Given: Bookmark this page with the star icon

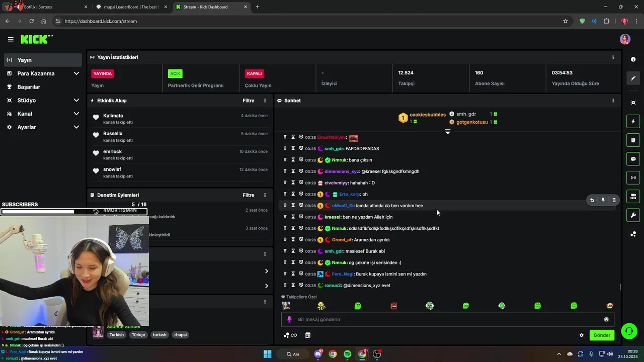Looking at the screenshot, I should (x=566, y=21).
